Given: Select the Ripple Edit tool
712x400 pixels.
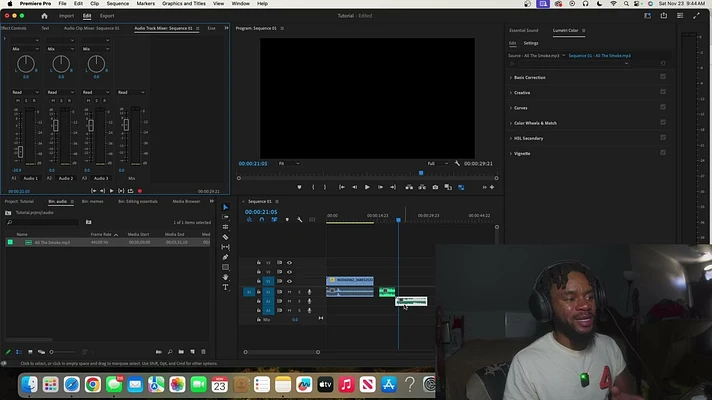Looking at the screenshot, I should click(x=225, y=227).
